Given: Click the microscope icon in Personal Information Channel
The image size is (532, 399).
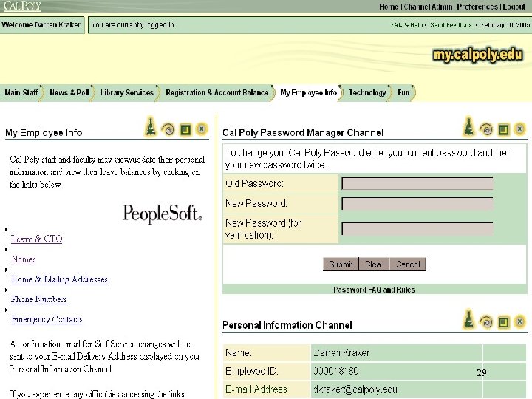Looking at the screenshot, I should pyautogui.click(x=469, y=319).
